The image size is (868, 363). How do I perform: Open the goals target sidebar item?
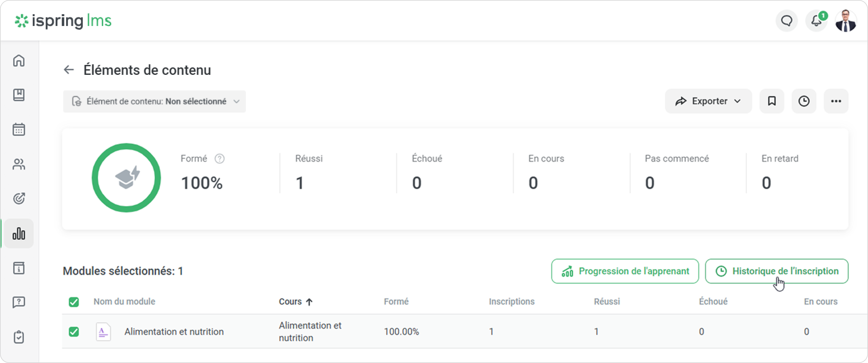(x=19, y=199)
